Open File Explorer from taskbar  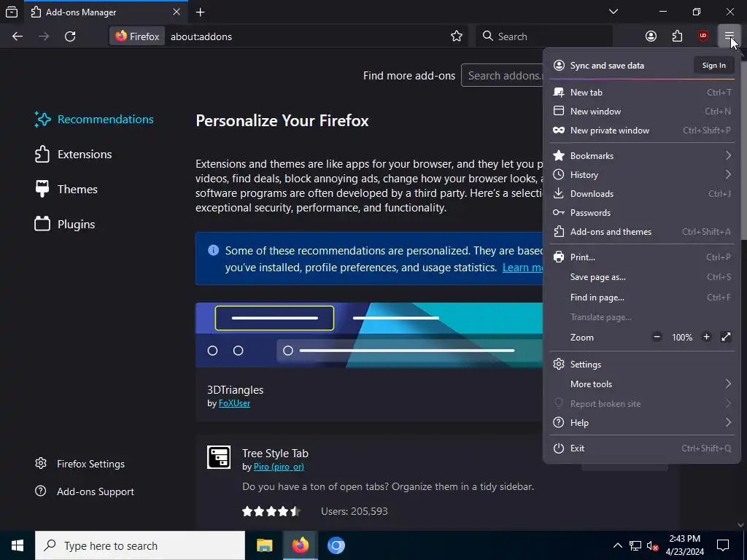point(264,545)
